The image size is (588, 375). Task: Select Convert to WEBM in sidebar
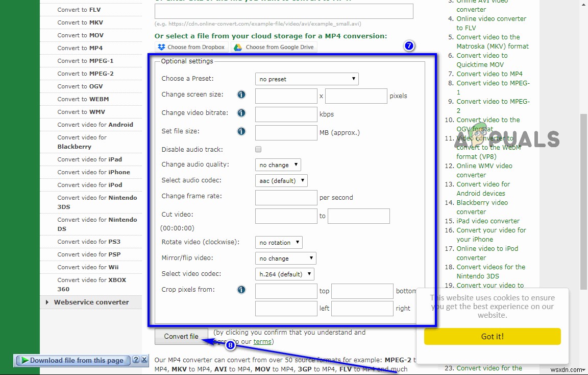tap(83, 99)
